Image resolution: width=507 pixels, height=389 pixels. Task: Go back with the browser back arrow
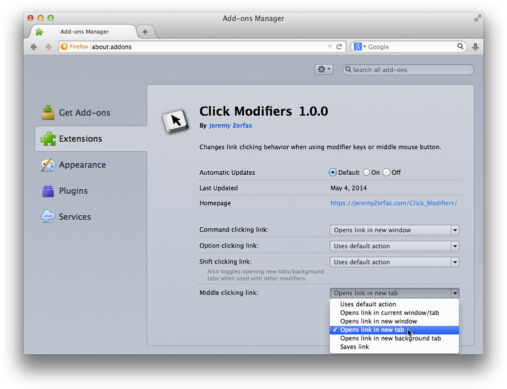point(34,47)
